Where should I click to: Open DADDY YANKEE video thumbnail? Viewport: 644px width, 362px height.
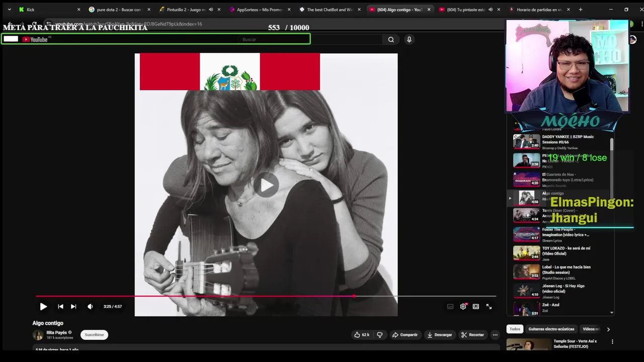point(526,142)
